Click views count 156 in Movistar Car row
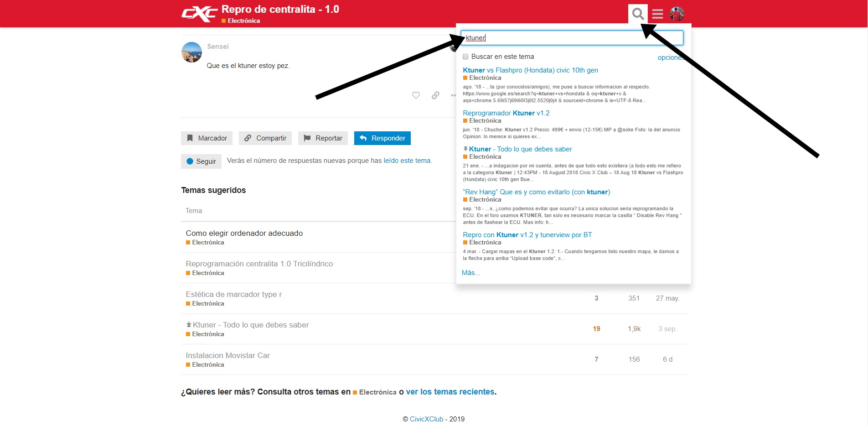 tap(634, 359)
